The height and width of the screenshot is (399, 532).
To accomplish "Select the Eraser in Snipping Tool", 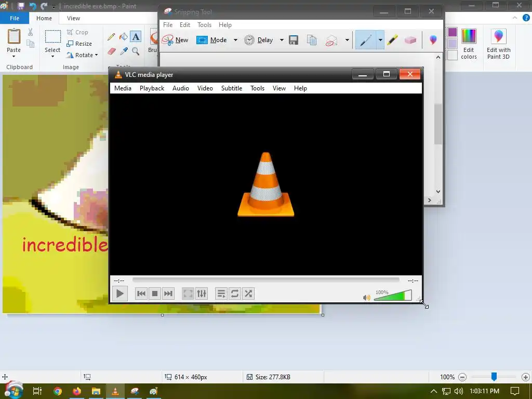I will [410, 40].
